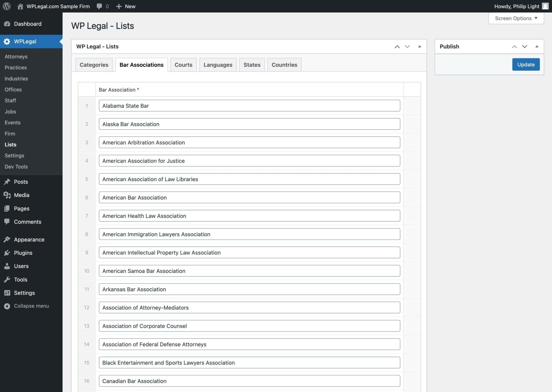Edit the Alaska Bar Association field
The width and height of the screenshot is (552, 392).
(x=249, y=124)
